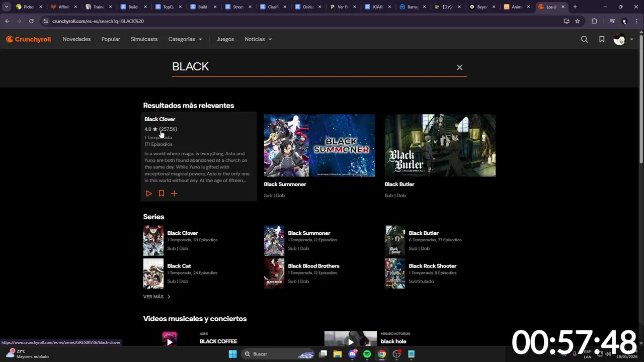Open File Explorer from the taskbar

pos(338,354)
